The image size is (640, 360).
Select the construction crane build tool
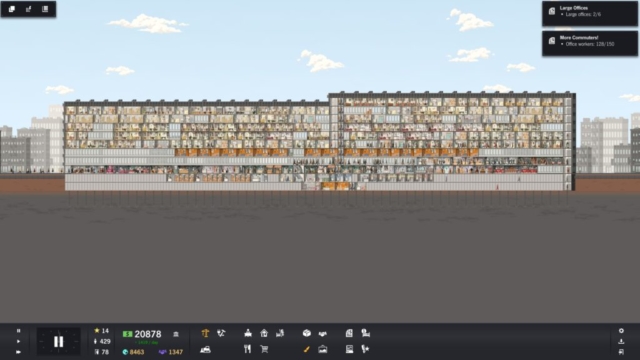[x=205, y=333]
